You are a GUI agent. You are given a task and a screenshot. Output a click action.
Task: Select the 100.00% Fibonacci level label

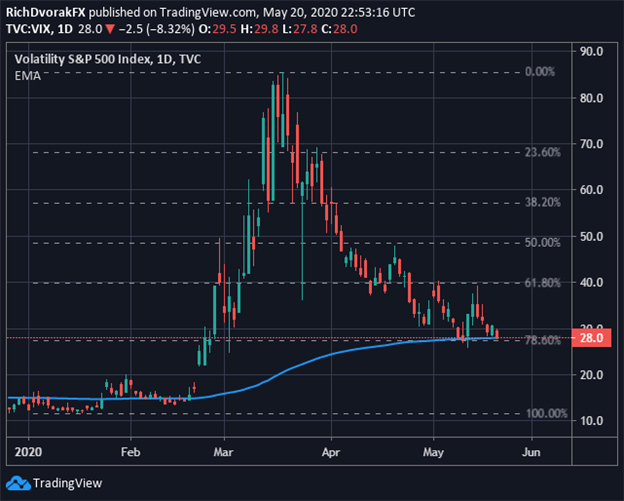tap(546, 413)
